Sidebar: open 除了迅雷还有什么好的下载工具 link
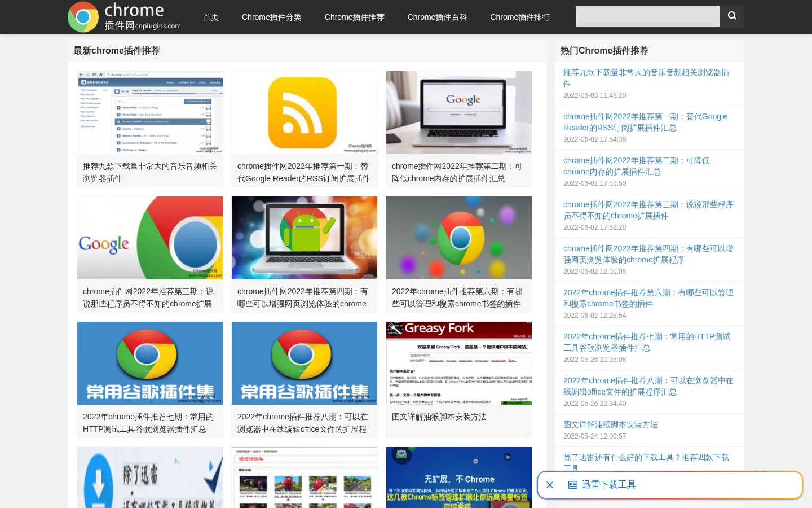The height and width of the screenshot is (508, 812). click(646, 462)
